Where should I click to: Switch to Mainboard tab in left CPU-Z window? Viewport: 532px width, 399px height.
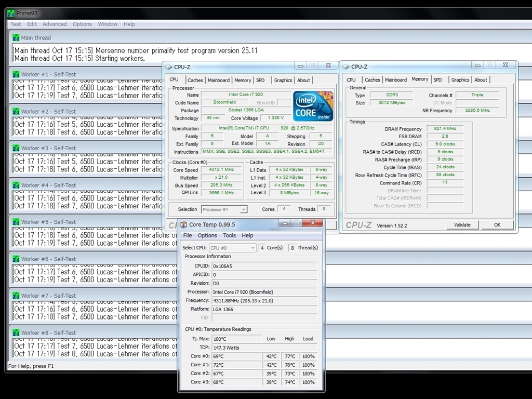(219, 81)
